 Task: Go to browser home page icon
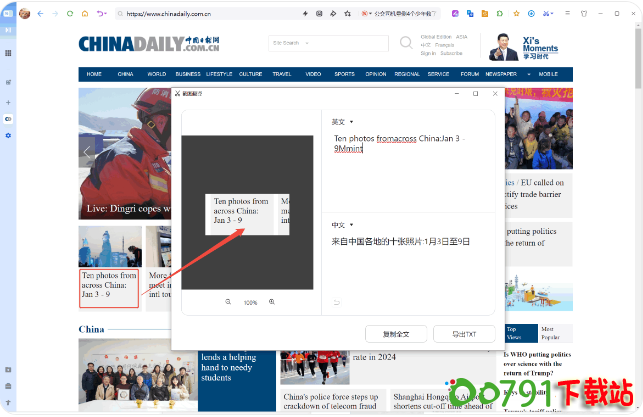pos(85,14)
